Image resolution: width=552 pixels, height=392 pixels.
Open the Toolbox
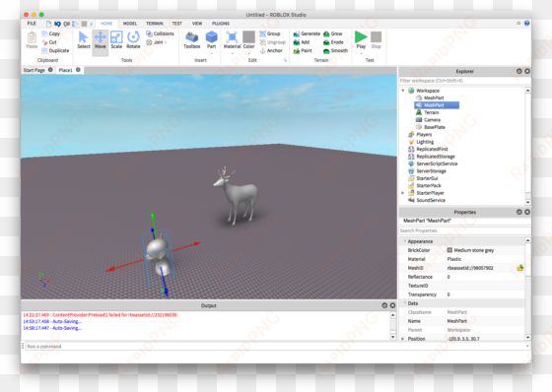point(192,39)
